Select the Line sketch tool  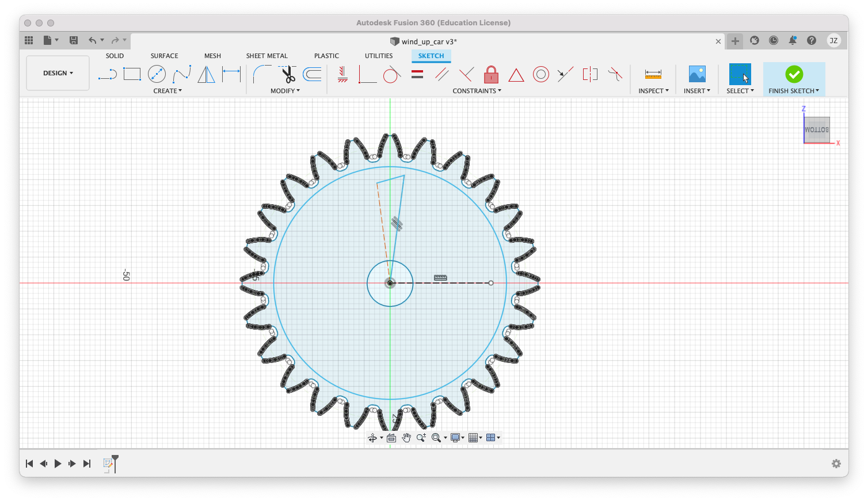[108, 74]
